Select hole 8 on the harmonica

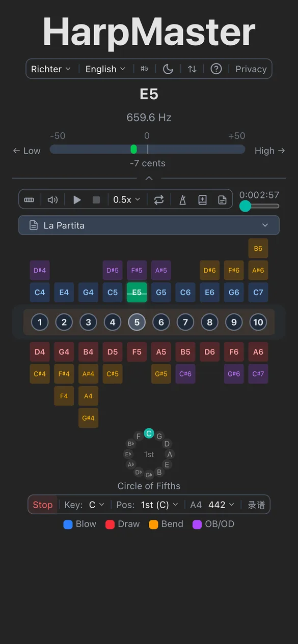coord(210,322)
